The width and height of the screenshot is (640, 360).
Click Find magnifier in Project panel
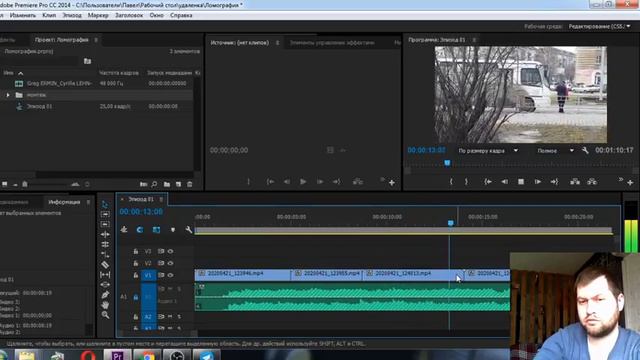(x=154, y=184)
